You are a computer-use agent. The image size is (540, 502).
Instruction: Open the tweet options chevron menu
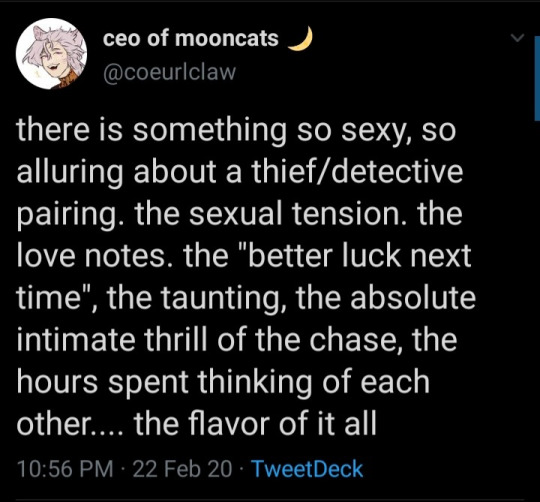coord(517,37)
